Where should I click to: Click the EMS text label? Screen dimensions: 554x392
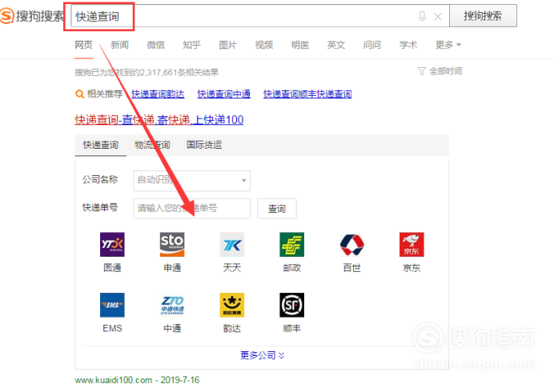[x=112, y=329]
